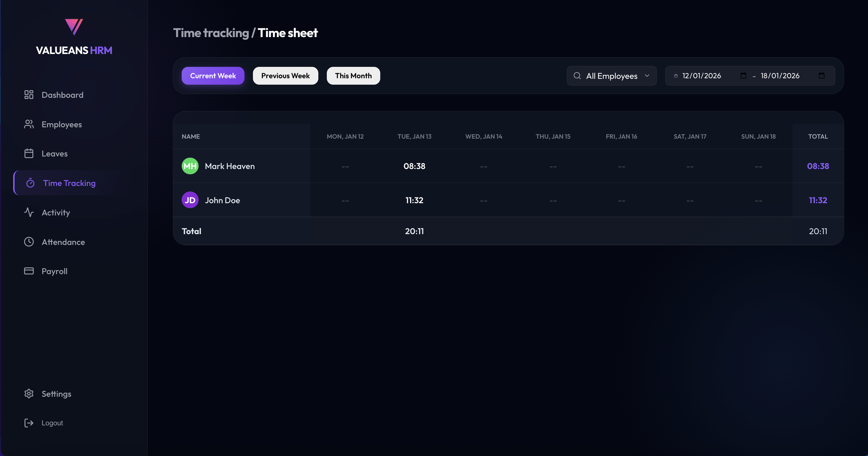Open start date calendar picker icon
Screen dimensions: 868x456
tap(743, 76)
